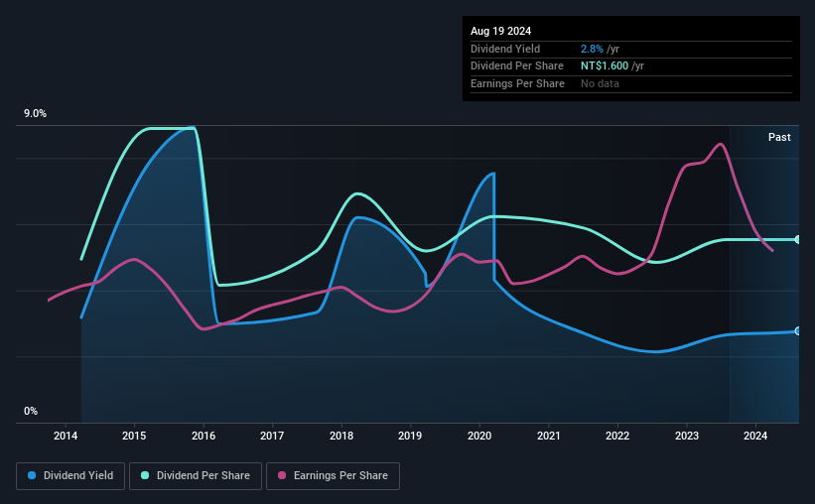Image resolution: width=815 pixels, height=504 pixels.
Task: Select the 2021 x-axis label
Action: [x=548, y=436]
